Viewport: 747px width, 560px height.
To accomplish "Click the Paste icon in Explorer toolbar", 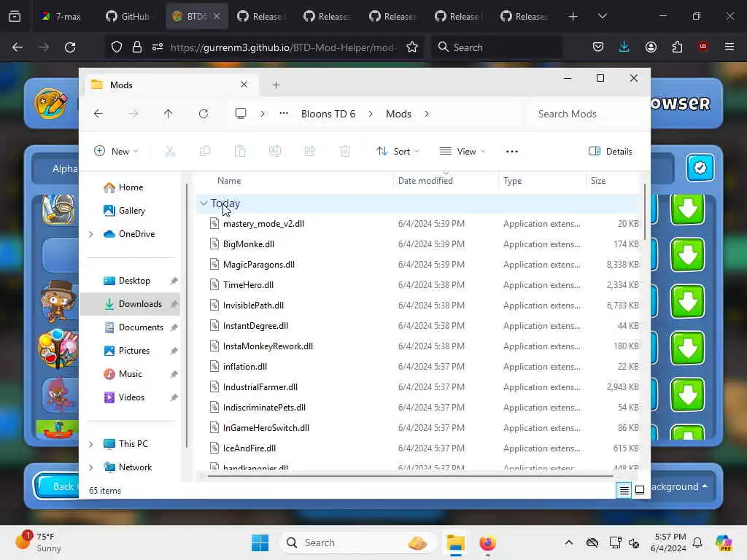I will 240,152.
